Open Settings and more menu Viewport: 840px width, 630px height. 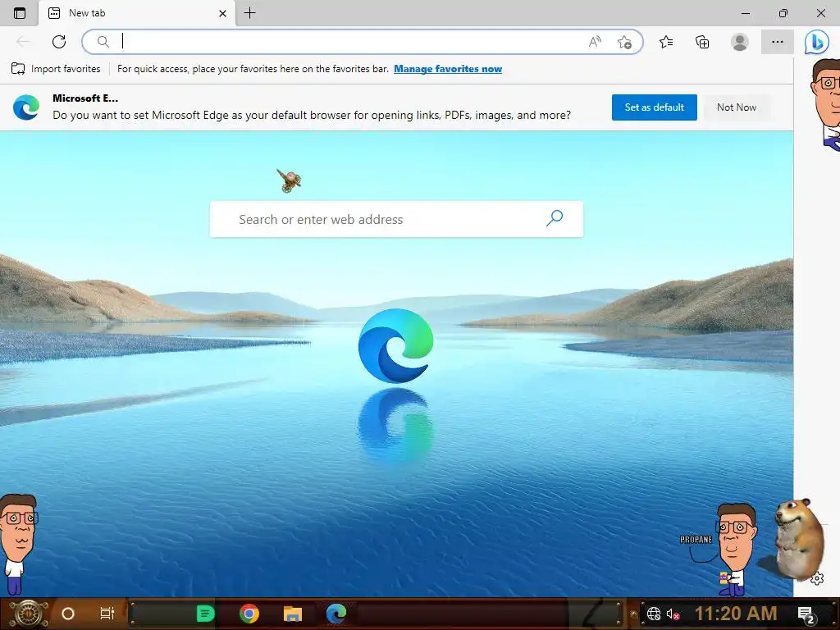click(x=778, y=42)
